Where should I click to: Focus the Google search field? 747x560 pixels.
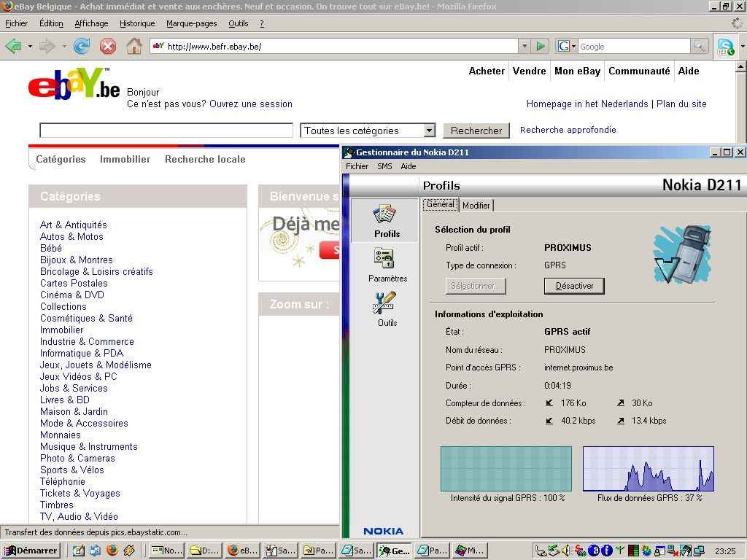pos(634,46)
